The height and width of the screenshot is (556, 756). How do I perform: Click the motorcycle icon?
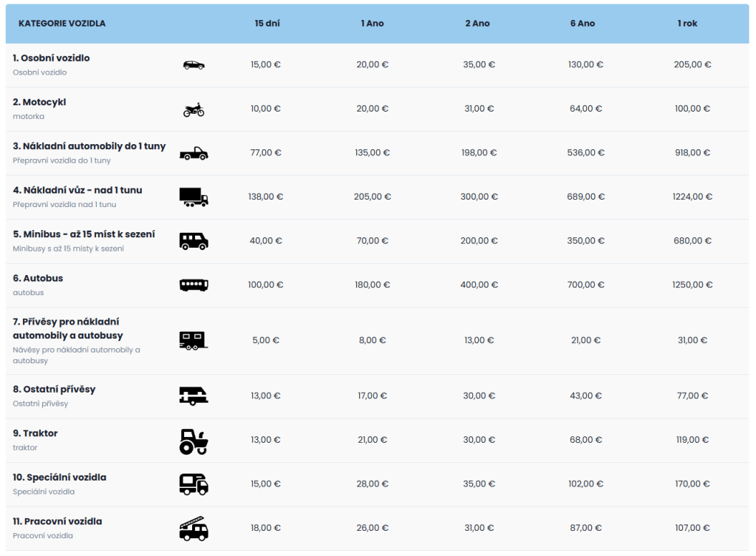coord(194,109)
